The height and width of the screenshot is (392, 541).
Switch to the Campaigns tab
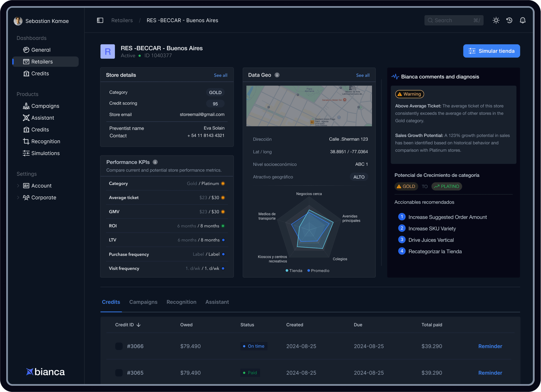[143, 302]
